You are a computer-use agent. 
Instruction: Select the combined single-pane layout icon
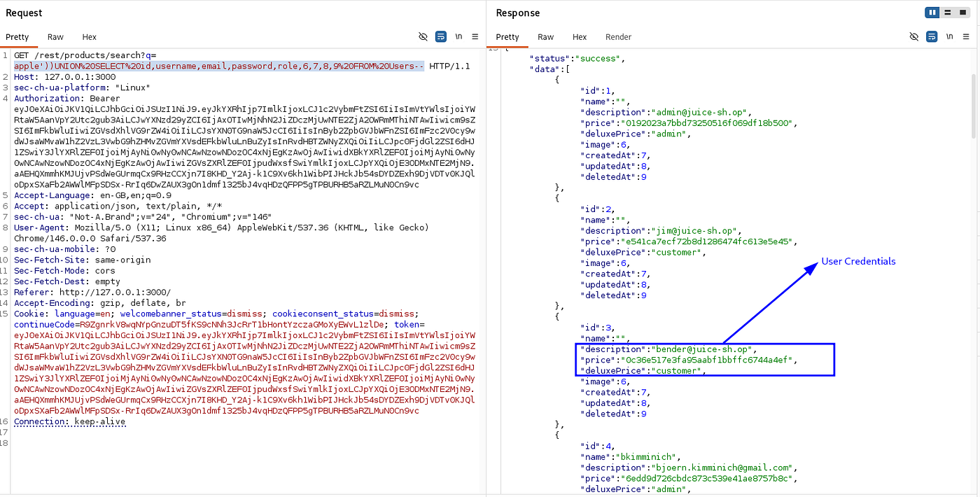coord(962,13)
